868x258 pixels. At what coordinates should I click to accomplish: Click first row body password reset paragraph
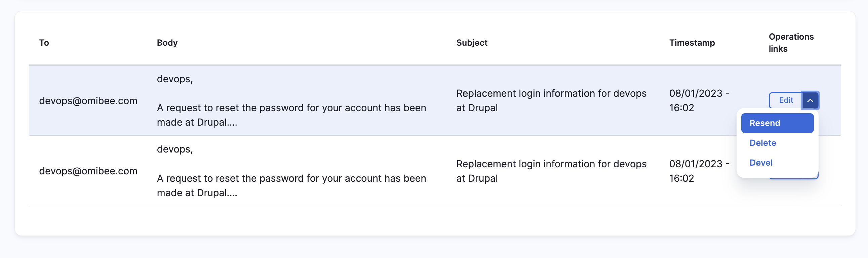click(x=291, y=115)
